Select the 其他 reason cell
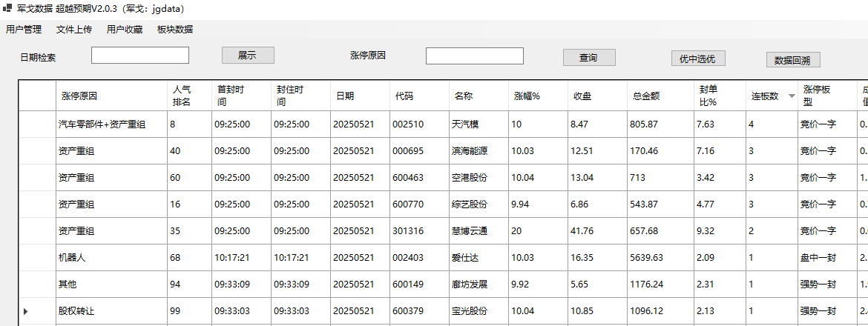This screenshot has width=868, height=326. point(112,284)
